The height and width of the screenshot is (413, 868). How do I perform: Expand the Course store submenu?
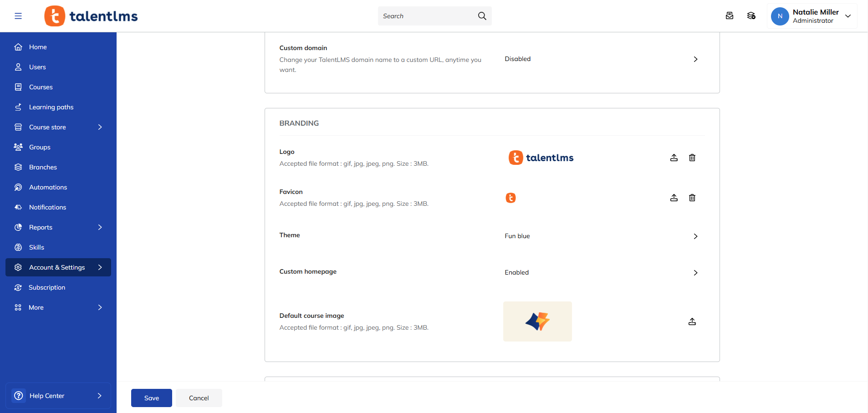click(x=100, y=127)
